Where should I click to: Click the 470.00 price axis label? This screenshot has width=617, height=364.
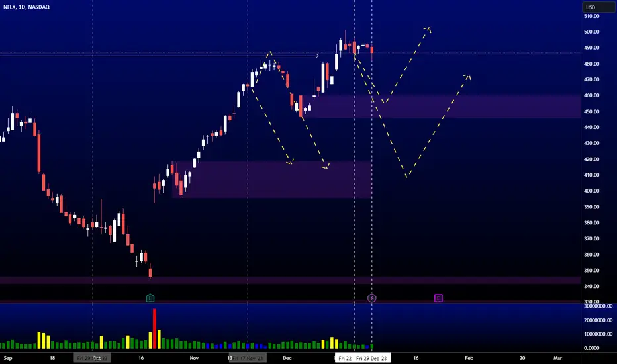point(591,79)
